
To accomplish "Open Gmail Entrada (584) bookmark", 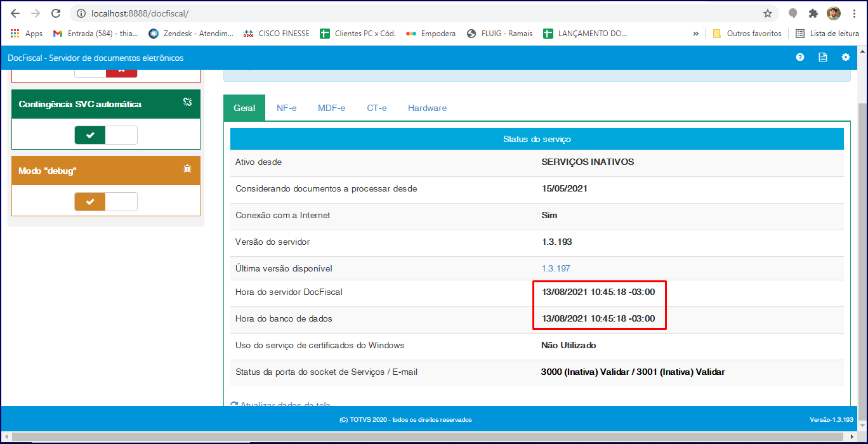I will (x=95, y=34).
